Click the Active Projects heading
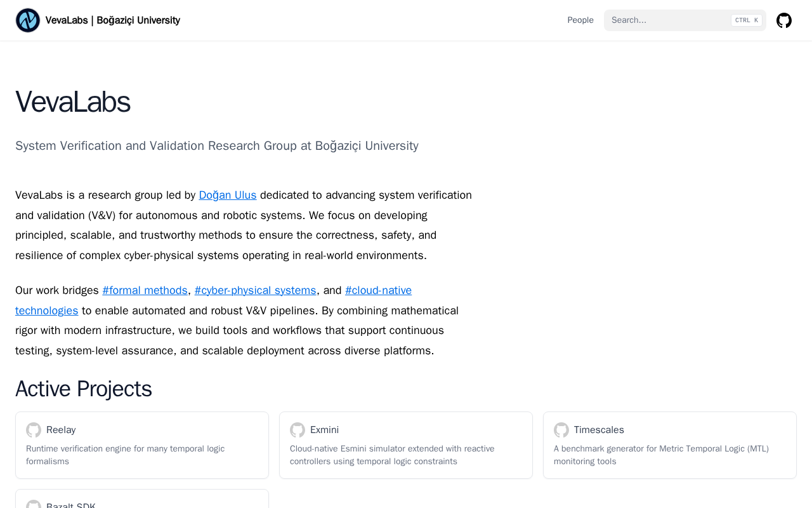The height and width of the screenshot is (508, 812). point(84,389)
